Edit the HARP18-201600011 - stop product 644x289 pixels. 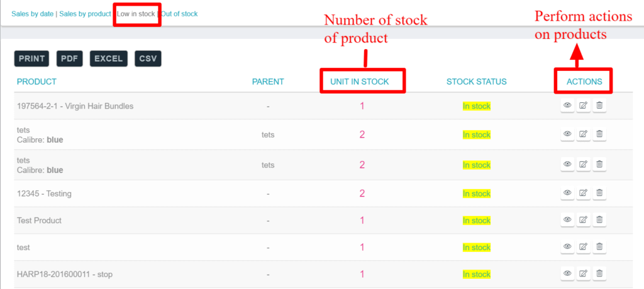pyautogui.click(x=583, y=274)
